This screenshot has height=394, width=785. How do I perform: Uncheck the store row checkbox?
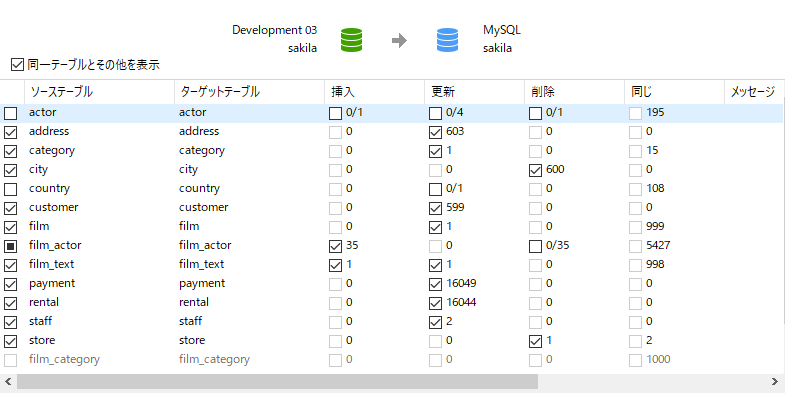point(11,341)
